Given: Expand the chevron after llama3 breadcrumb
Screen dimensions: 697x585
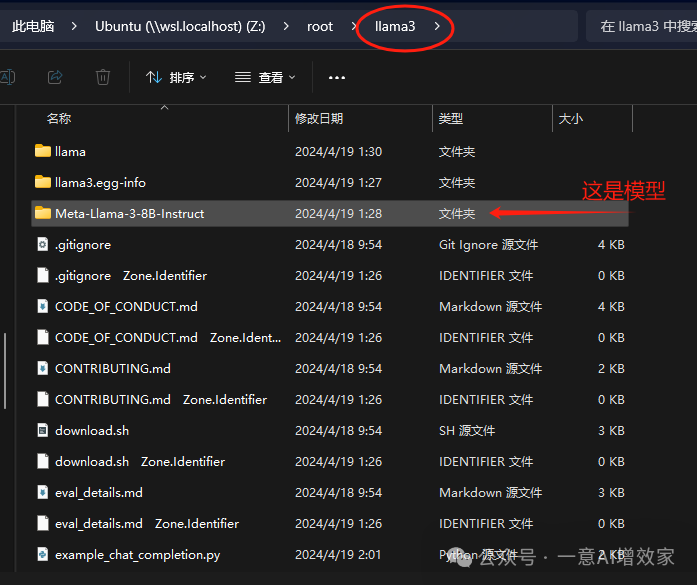Looking at the screenshot, I should 437,26.
